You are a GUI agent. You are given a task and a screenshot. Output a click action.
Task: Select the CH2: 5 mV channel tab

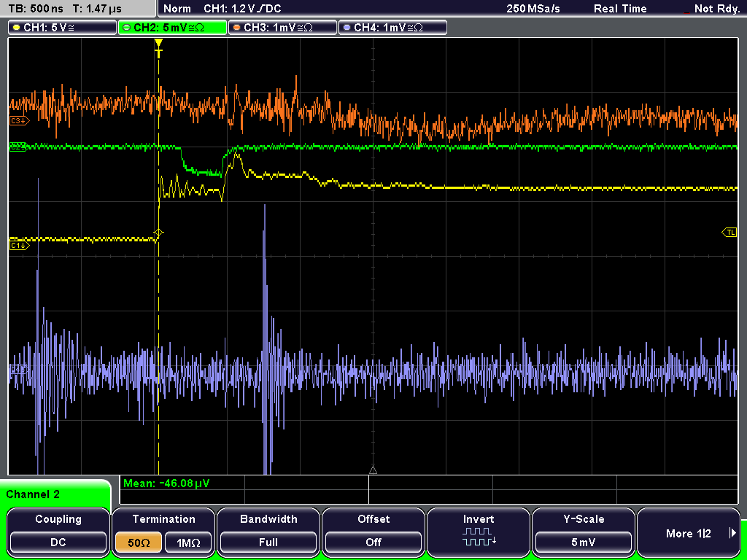[x=172, y=28]
